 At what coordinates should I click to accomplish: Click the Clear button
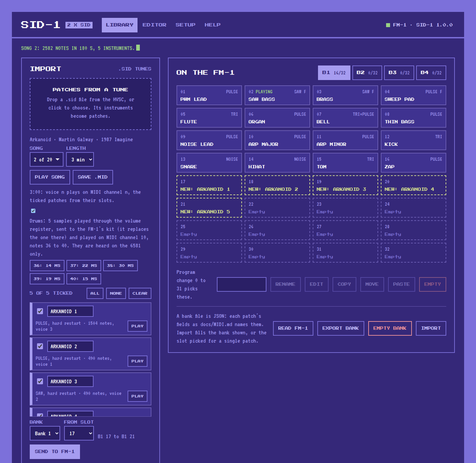140,294
